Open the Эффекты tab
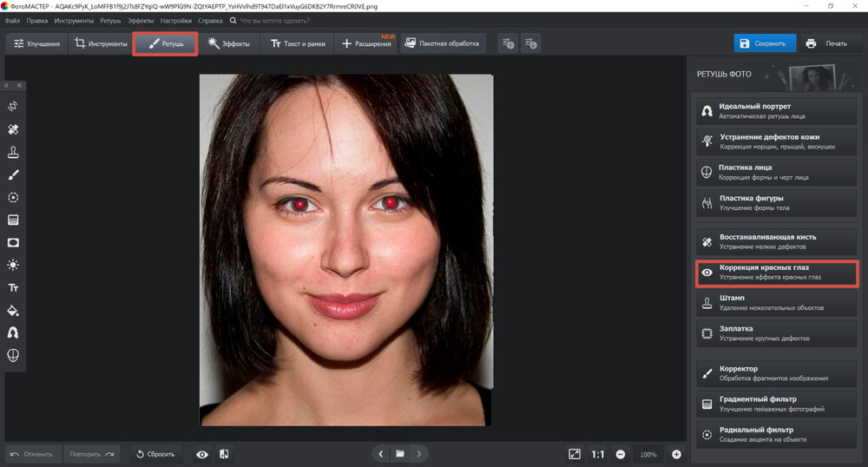 point(230,43)
